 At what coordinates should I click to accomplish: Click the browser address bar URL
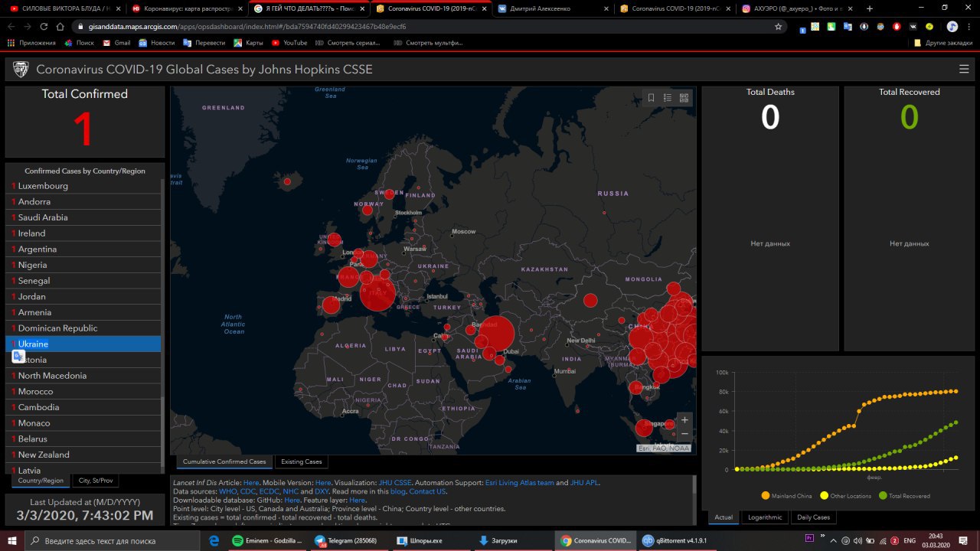click(247, 26)
